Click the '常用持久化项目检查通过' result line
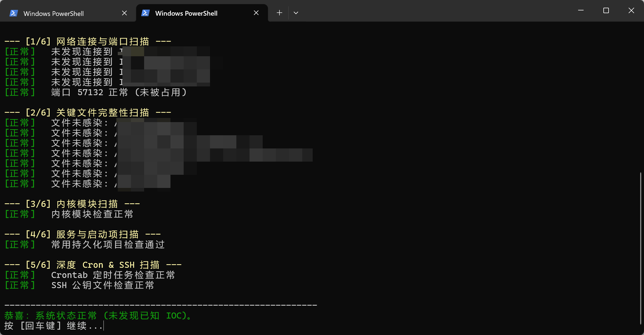The image size is (644, 335). (108, 245)
